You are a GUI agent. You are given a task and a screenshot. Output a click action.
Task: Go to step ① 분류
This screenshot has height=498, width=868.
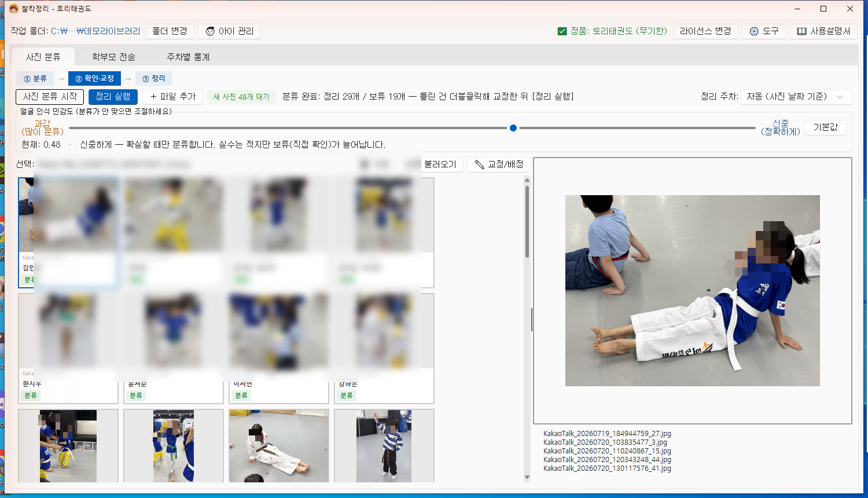[x=35, y=79]
